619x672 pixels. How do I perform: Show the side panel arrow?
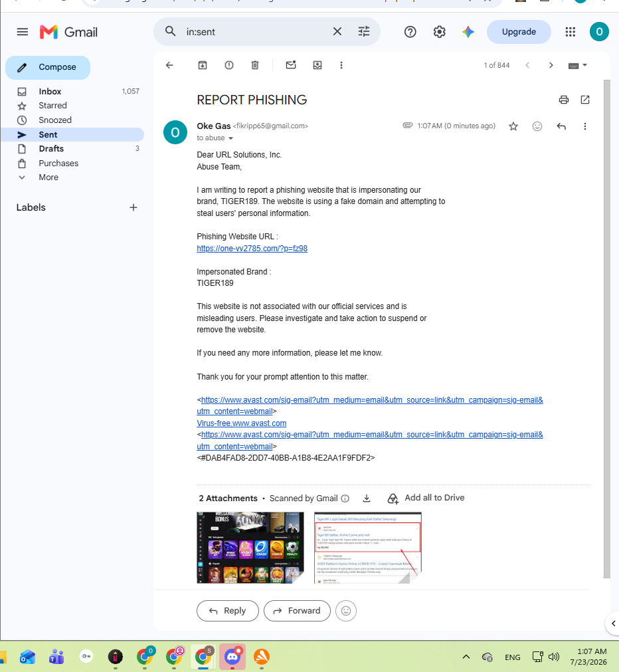613,623
